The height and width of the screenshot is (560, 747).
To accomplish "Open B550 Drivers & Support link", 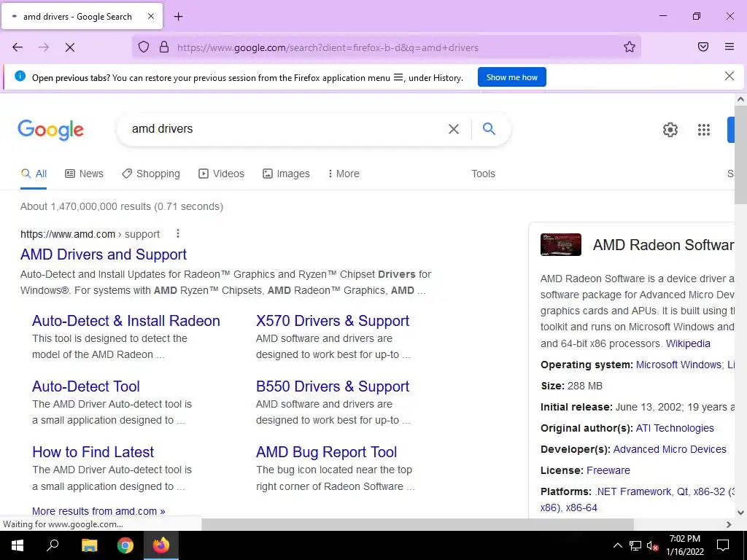I will (x=333, y=386).
